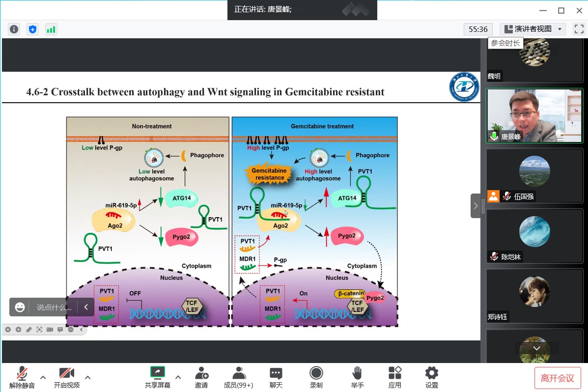
Task: Open the 聊天 chat panel
Action: [276, 377]
